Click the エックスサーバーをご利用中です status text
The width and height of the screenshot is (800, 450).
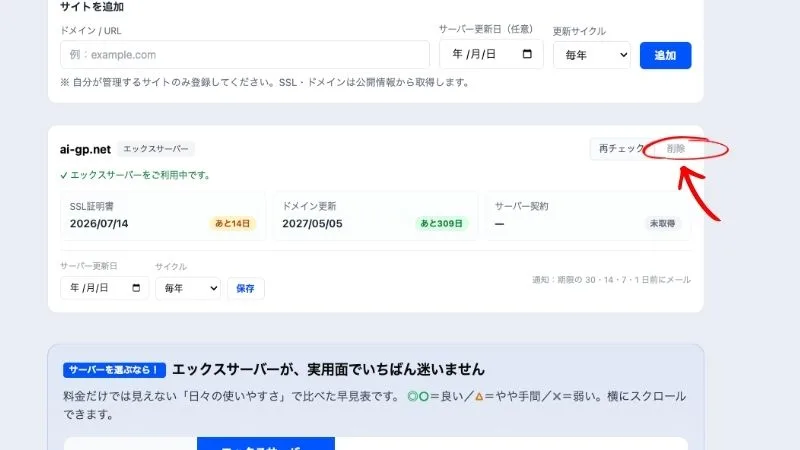tap(136, 175)
